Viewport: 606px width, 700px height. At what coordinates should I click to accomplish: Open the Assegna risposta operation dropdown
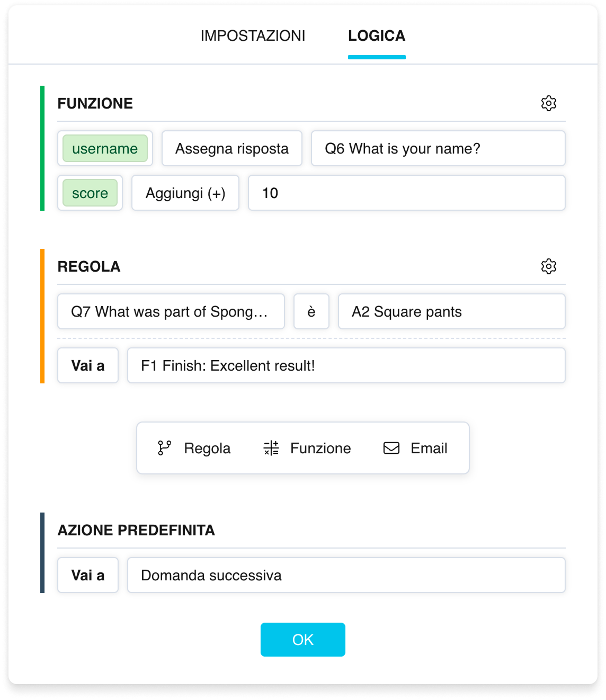point(232,148)
